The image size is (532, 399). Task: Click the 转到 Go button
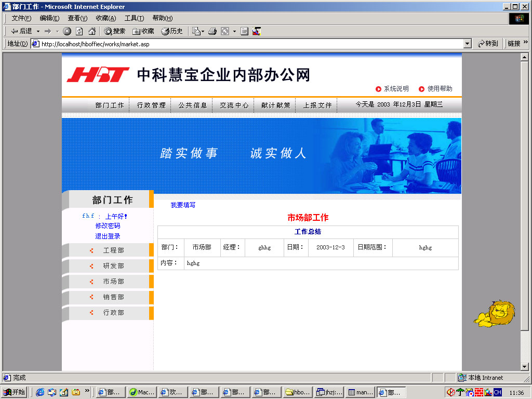[488, 44]
